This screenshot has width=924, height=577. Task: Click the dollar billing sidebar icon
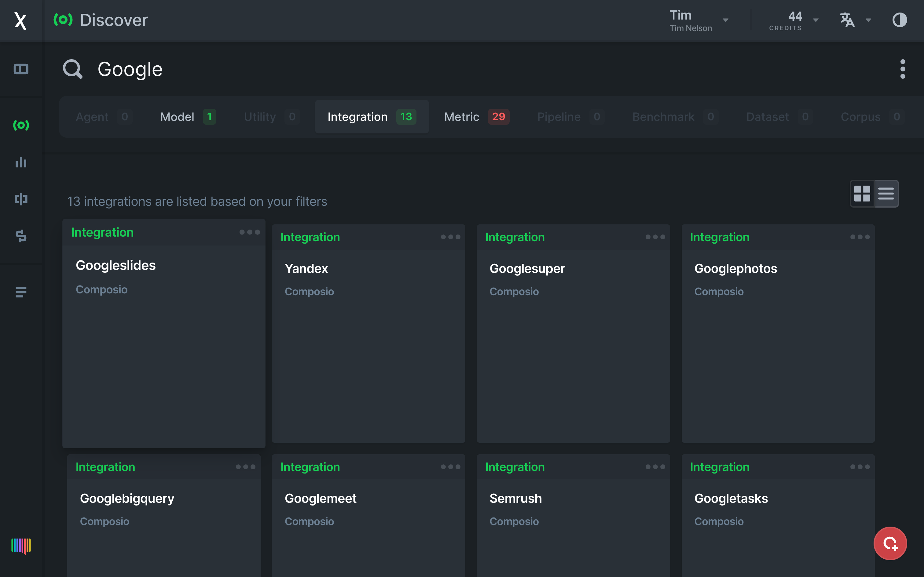(21, 236)
